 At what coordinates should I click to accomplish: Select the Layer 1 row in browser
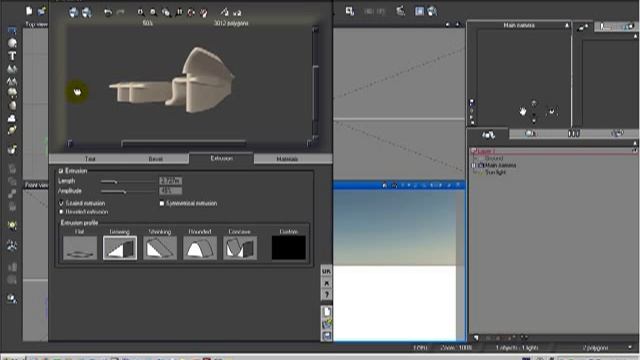pyautogui.click(x=553, y=151)
